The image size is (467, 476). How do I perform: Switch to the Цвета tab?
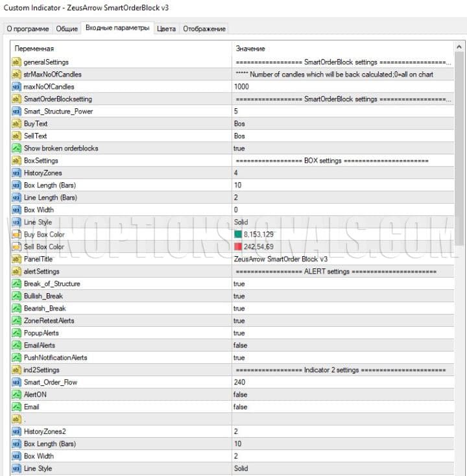(x=166, y=29)
